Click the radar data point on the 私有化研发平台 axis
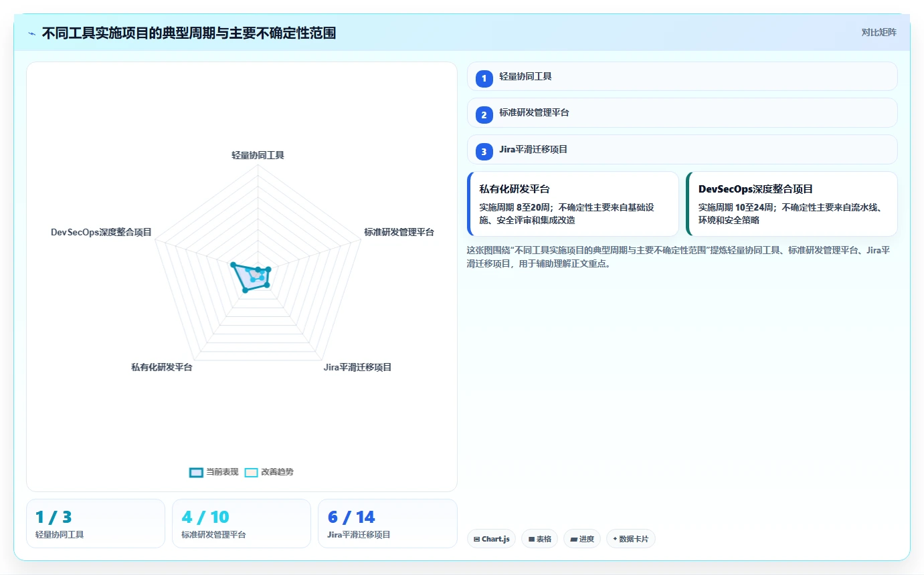Image resolution: width=924 pixels, height=575 pixels. (245, 290)
